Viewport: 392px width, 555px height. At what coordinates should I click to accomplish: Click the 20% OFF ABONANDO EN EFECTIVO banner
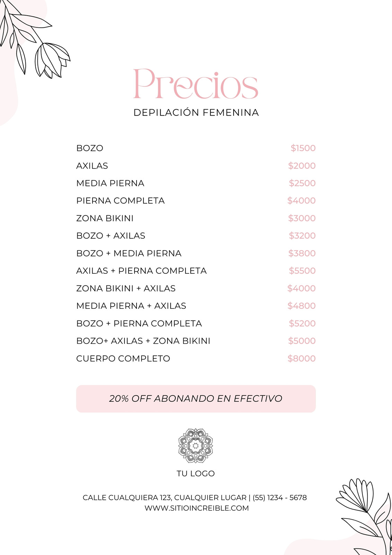point(196,399)
